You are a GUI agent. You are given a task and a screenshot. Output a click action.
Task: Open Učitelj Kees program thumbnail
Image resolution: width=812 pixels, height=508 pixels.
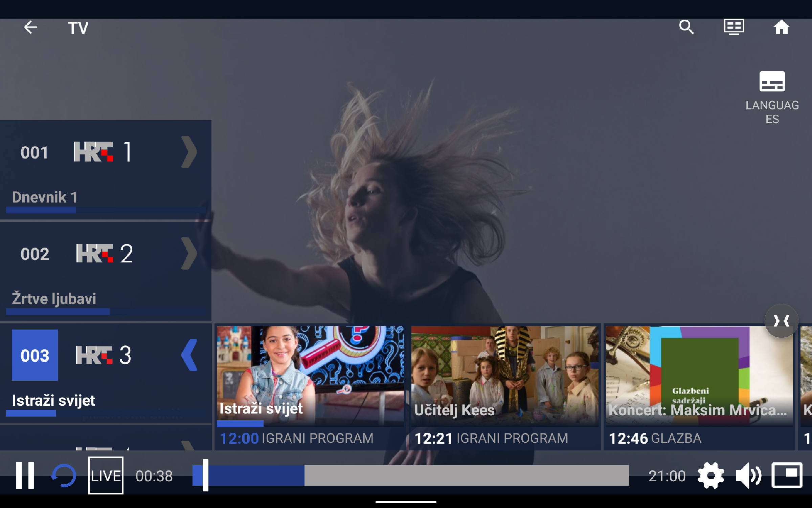505,376
